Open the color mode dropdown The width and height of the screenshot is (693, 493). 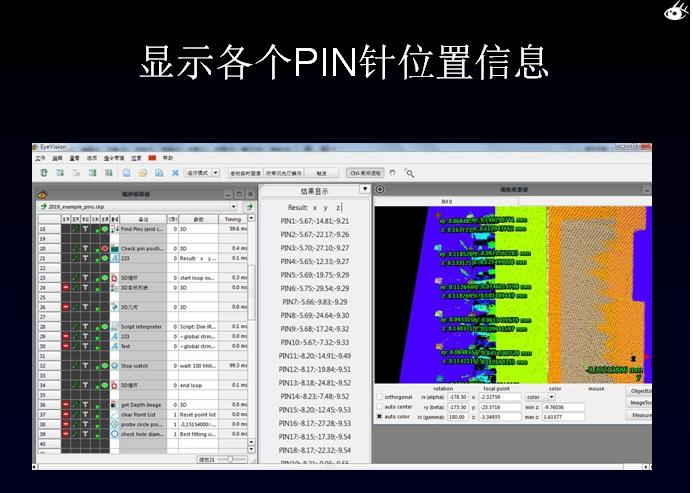551,397
